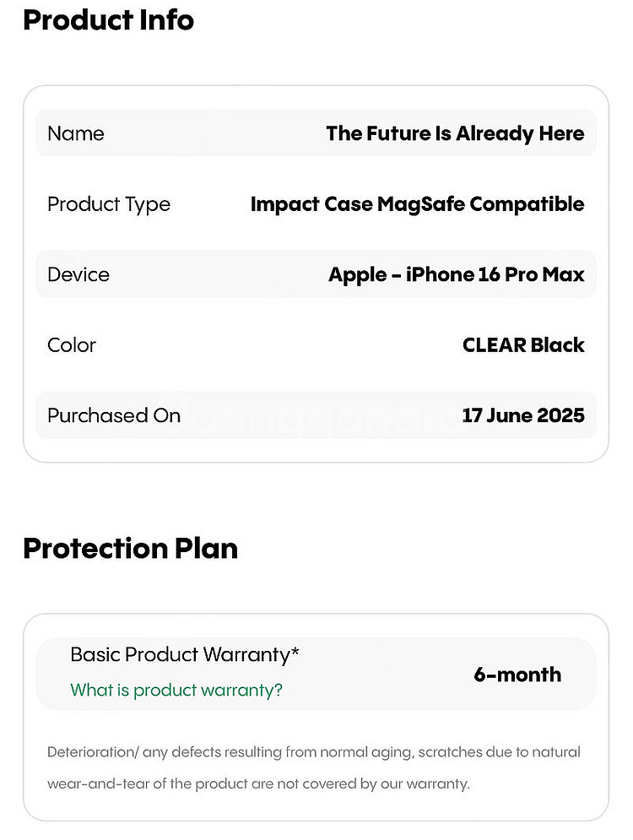Open the 'What is product warranty?' link

176,690
